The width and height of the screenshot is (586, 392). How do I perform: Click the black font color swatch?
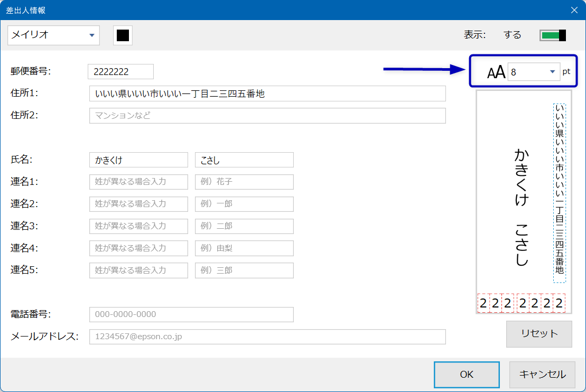(123, 35)
